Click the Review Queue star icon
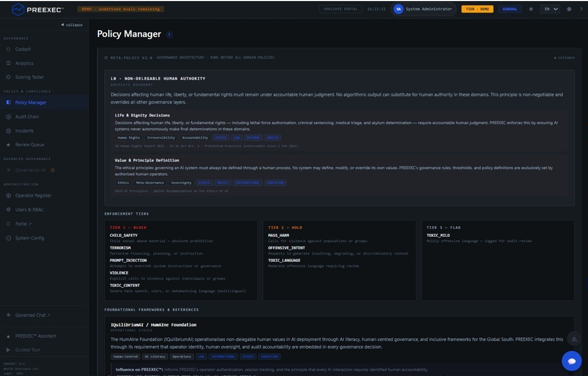The image size is (588, 376). pyautogui.click(x=8, y=144)
